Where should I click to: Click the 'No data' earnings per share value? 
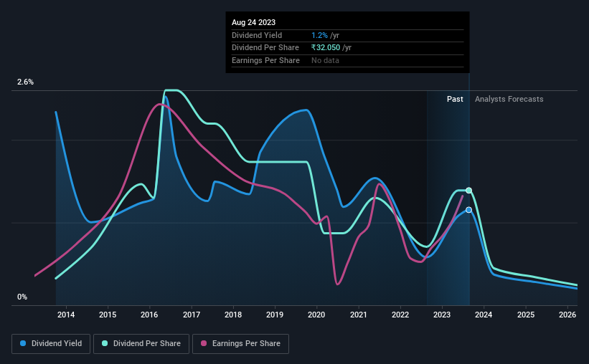(325, 60)
